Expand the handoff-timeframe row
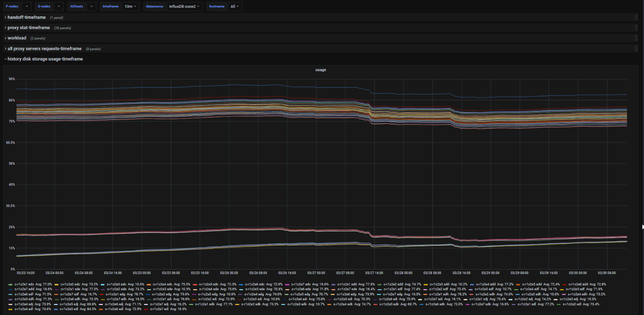The image size is (644, 315). (x=27, y=18)
